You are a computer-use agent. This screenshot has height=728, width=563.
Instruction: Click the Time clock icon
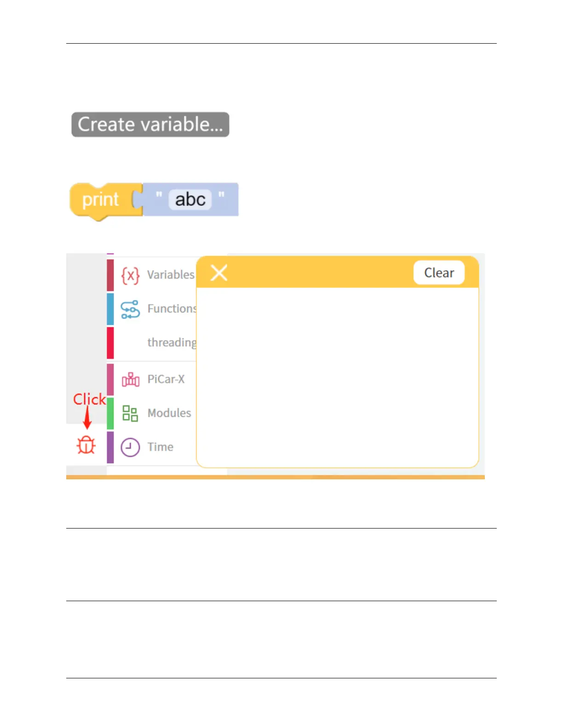[x=130, y=447]
